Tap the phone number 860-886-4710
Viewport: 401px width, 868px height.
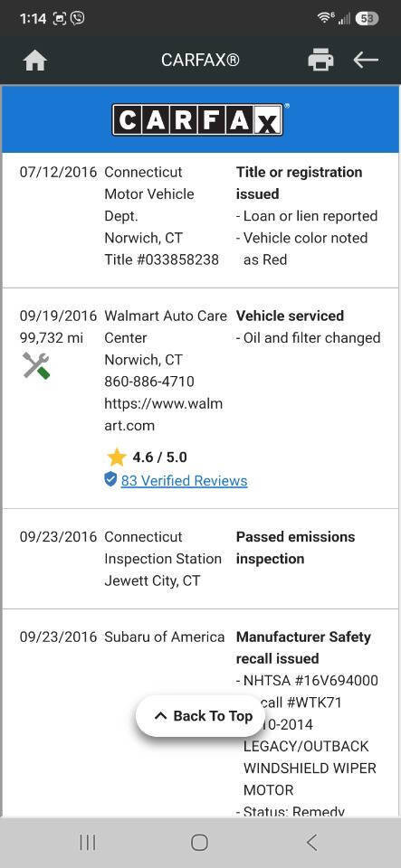pyautogui.click(x=149, y=382)
